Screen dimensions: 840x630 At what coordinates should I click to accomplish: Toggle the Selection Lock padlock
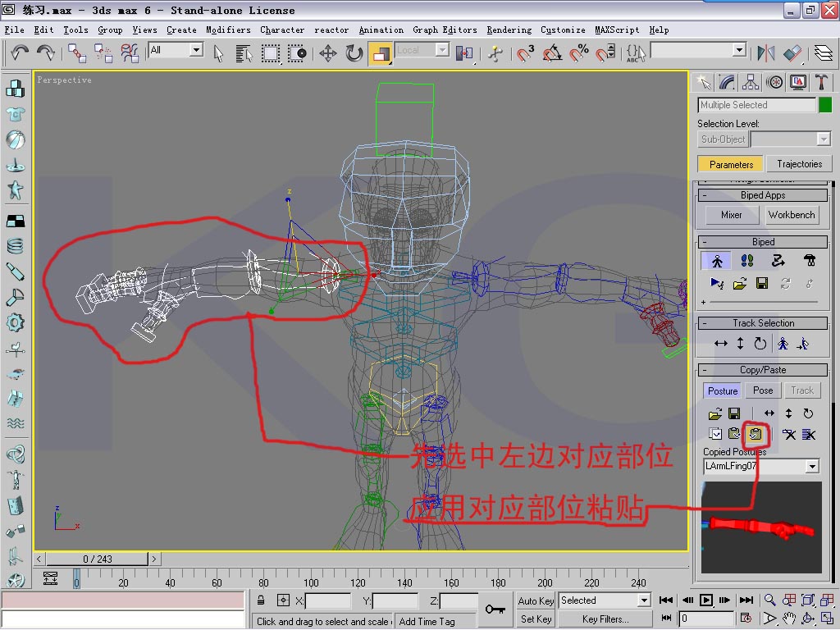[x=261, y=600]
